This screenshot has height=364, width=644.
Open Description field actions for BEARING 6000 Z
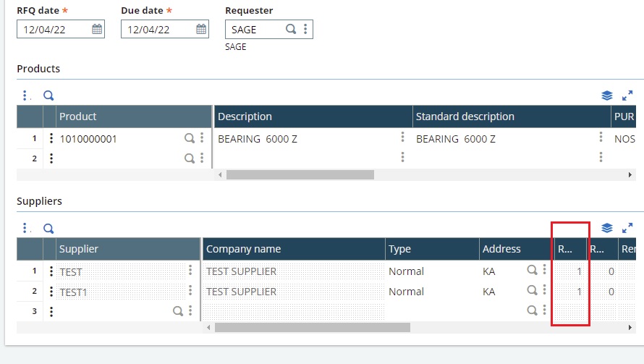pyautogui.click(x=402, y=137)
